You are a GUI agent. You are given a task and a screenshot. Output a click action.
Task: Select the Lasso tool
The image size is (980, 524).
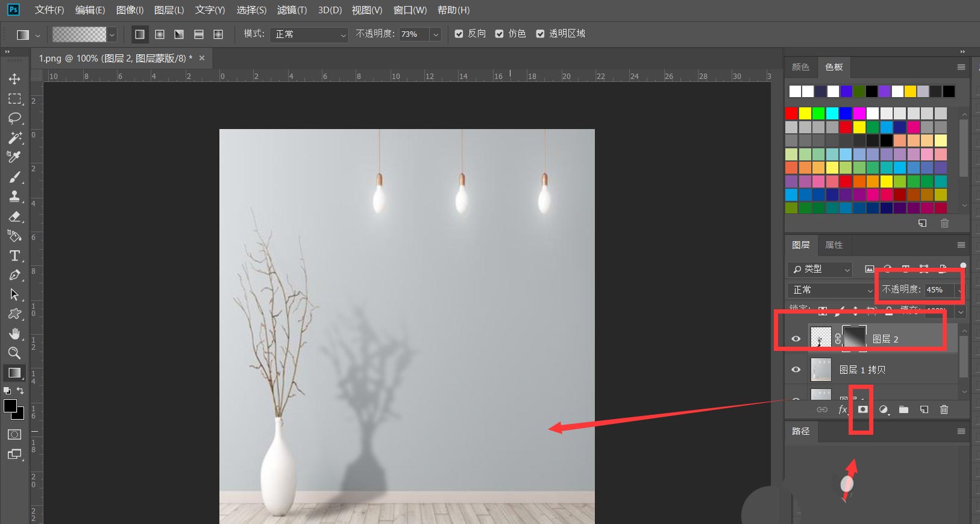[14, 118]
